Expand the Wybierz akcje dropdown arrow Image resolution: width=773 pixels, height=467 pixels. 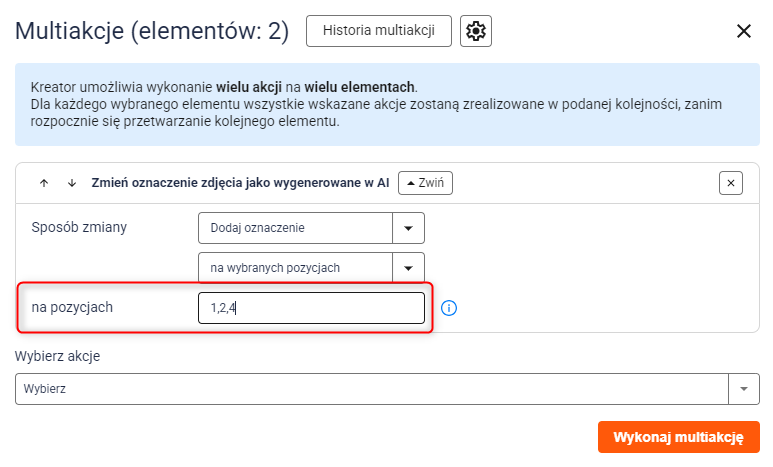coord(743,389)
